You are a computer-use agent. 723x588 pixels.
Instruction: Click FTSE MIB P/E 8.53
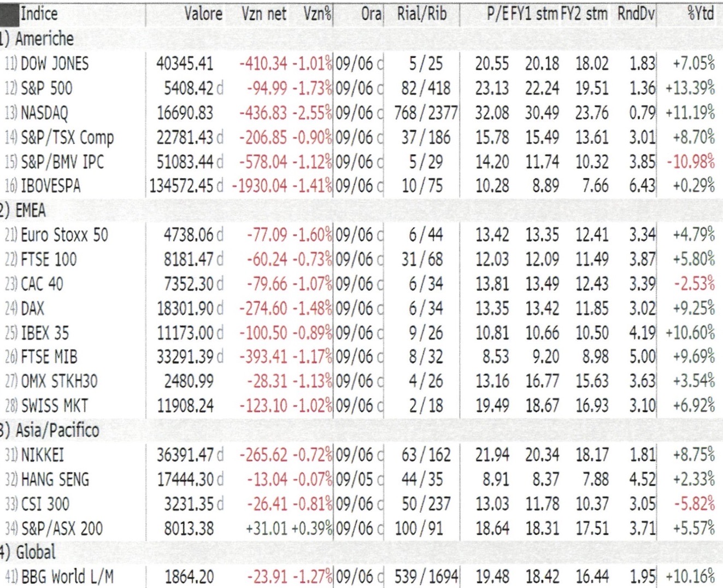(x=495, y=357)
